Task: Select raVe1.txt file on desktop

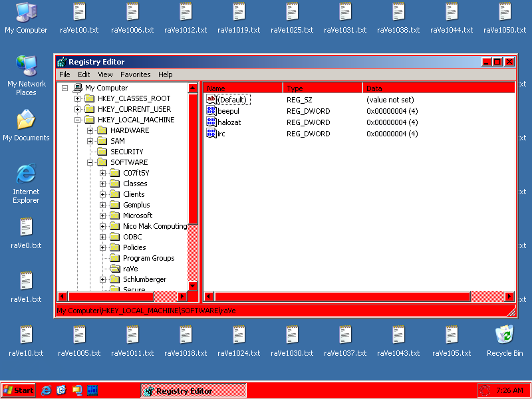Action: point(26,287)
